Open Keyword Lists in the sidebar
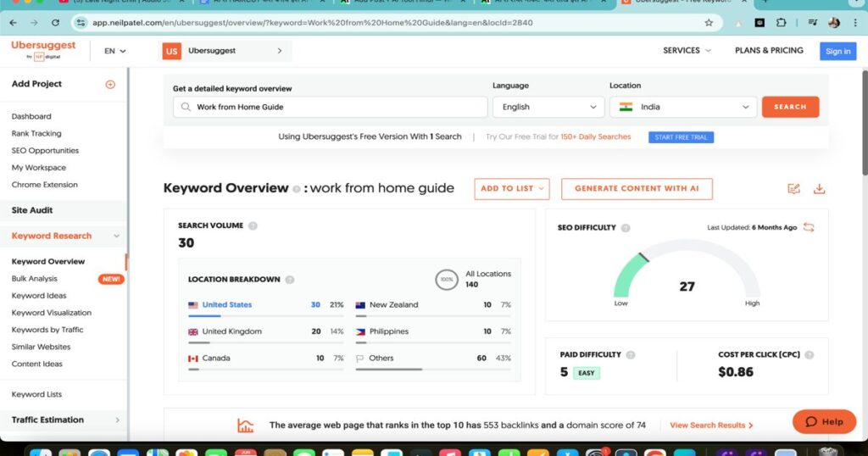The width and height of the screenshot is (868, 456). [x=36, y=395]
